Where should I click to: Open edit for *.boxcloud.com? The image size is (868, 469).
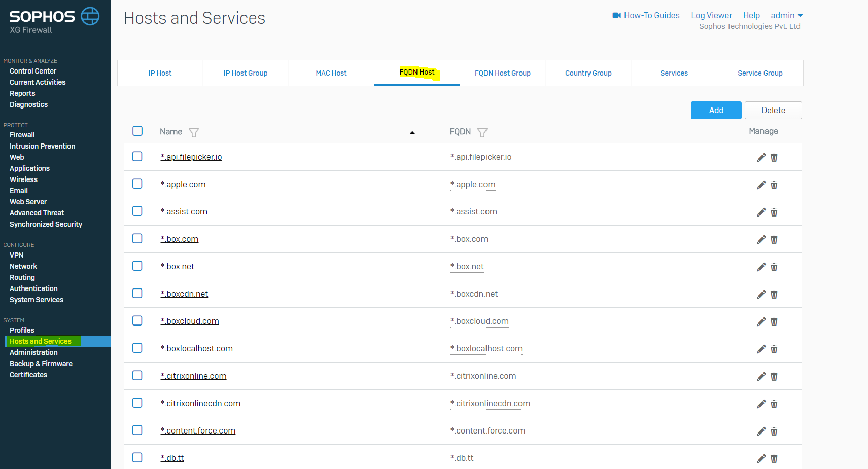coord(761,322)
